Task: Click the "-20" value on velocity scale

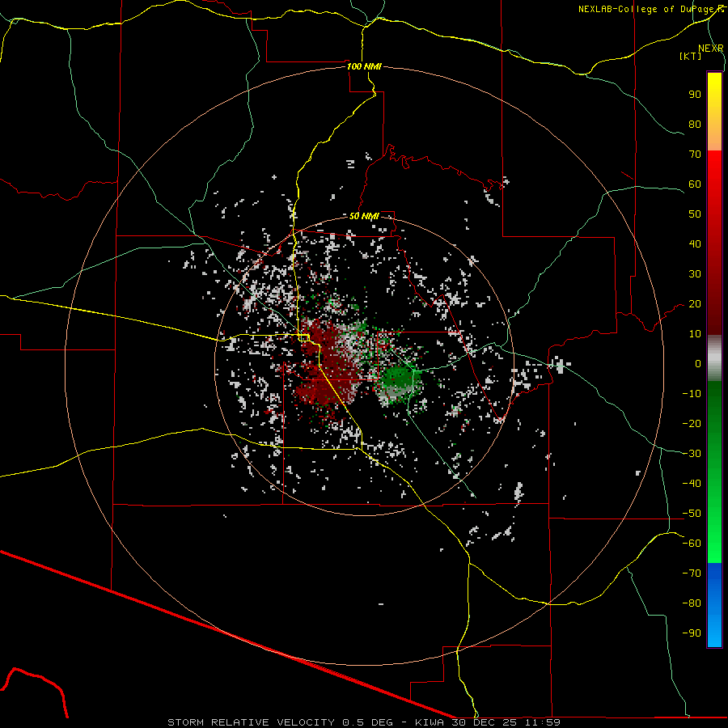Action: (692, 423)
